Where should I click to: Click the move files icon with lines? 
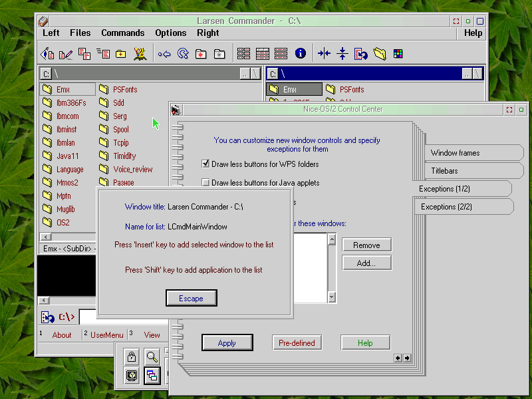[103, 53]
